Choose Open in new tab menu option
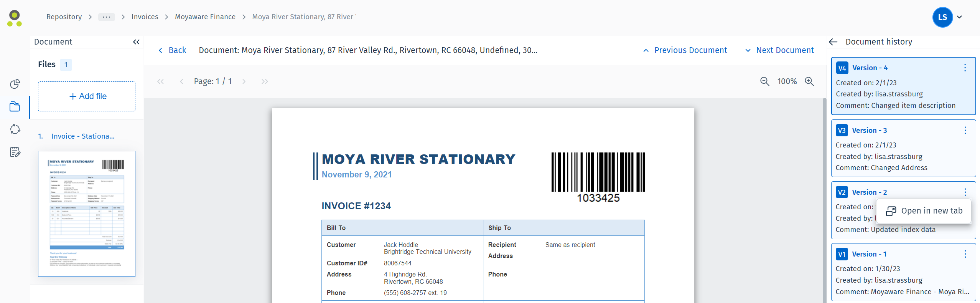The image size is (980, 303). point(924,211)
